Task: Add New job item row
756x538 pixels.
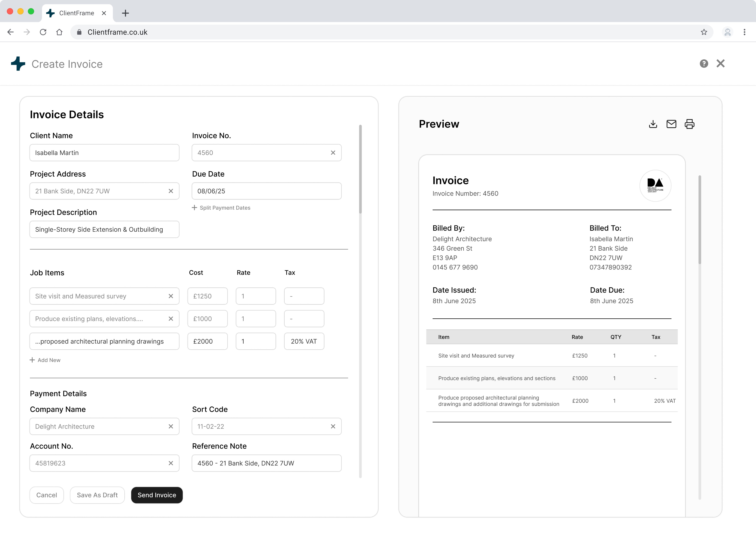Action: click(45, 360)
